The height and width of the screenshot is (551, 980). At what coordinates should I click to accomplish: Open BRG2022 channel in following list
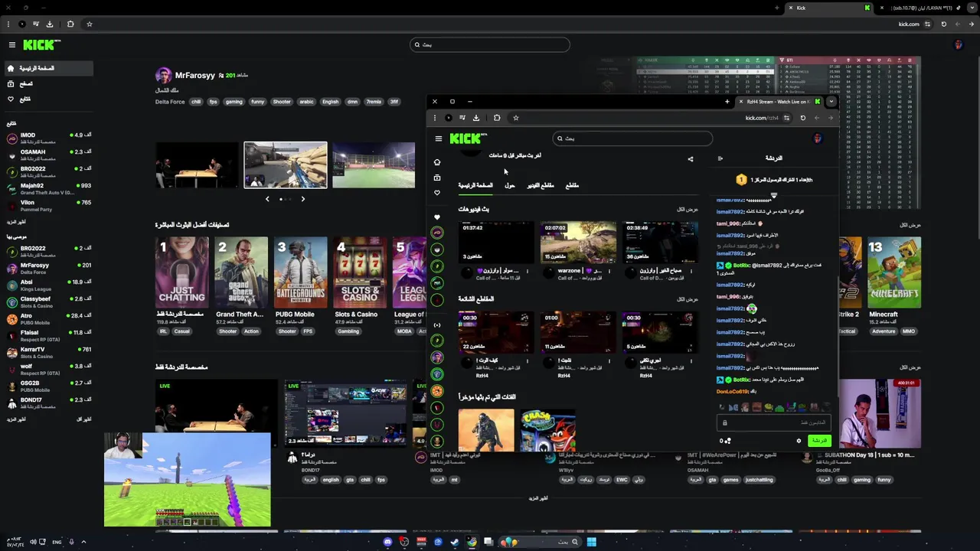point(48,172)
